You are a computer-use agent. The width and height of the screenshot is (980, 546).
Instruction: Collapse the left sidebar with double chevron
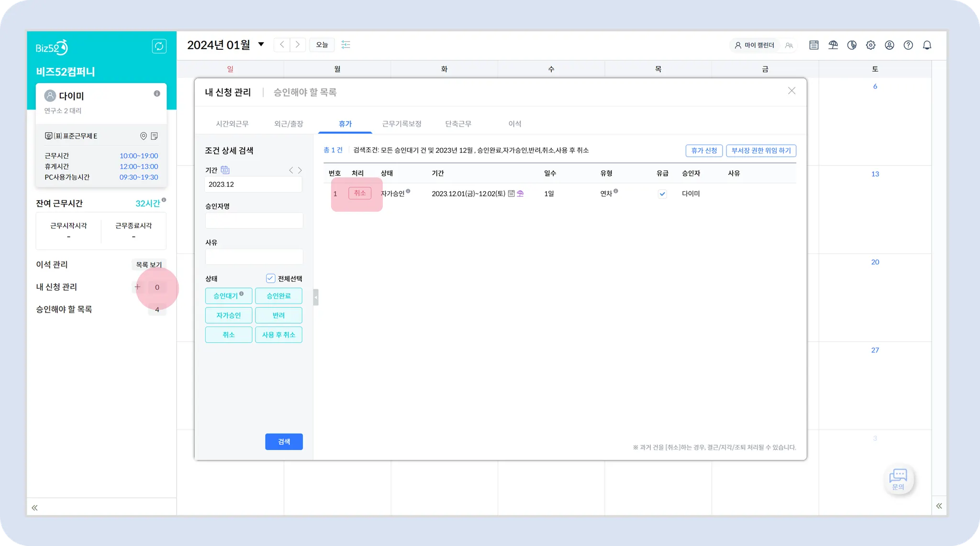click(34, 508)
